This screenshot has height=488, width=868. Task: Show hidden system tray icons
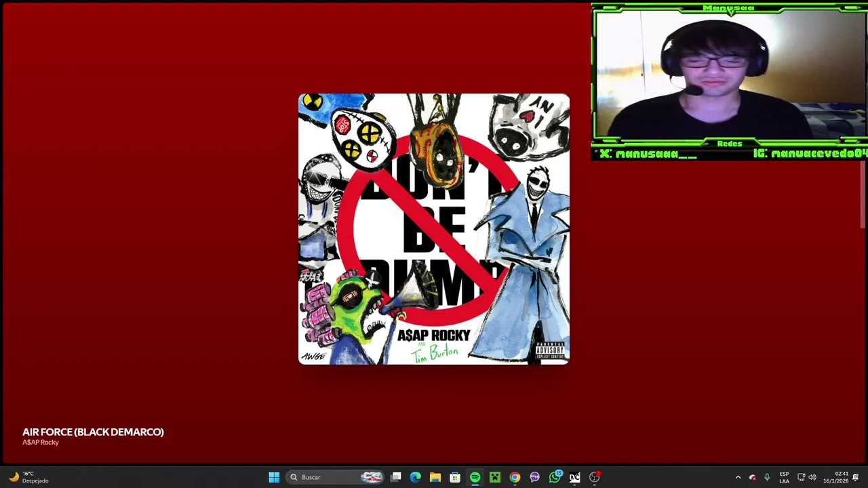coord(738,477)
